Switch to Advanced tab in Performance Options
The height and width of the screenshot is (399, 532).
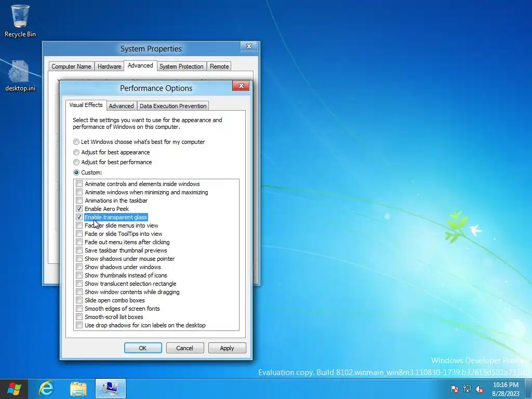(x=121, y=106)
